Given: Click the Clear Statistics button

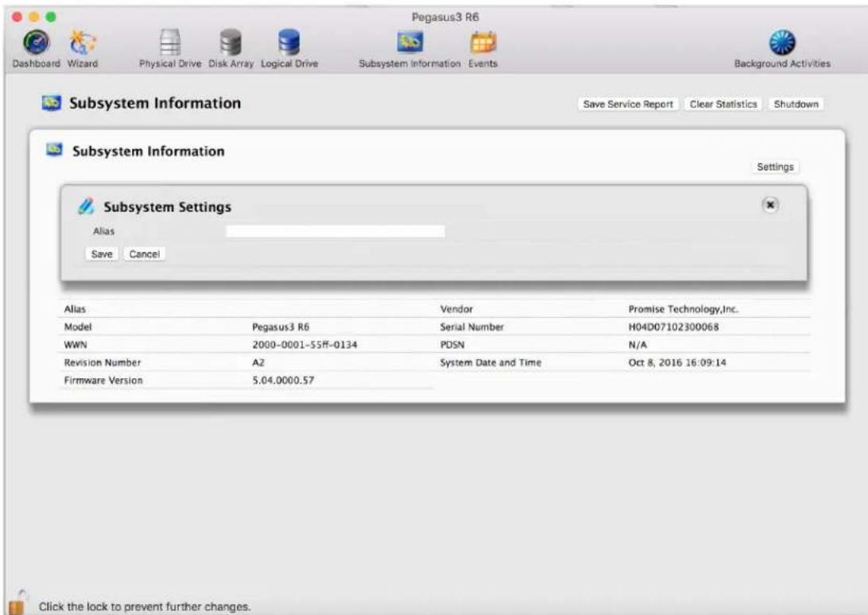Looking at the screenshot, I should click(723, 104).
